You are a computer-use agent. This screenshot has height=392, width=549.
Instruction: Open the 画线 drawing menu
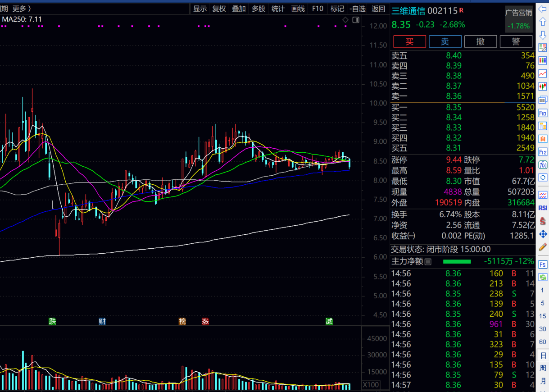point(298,9)
